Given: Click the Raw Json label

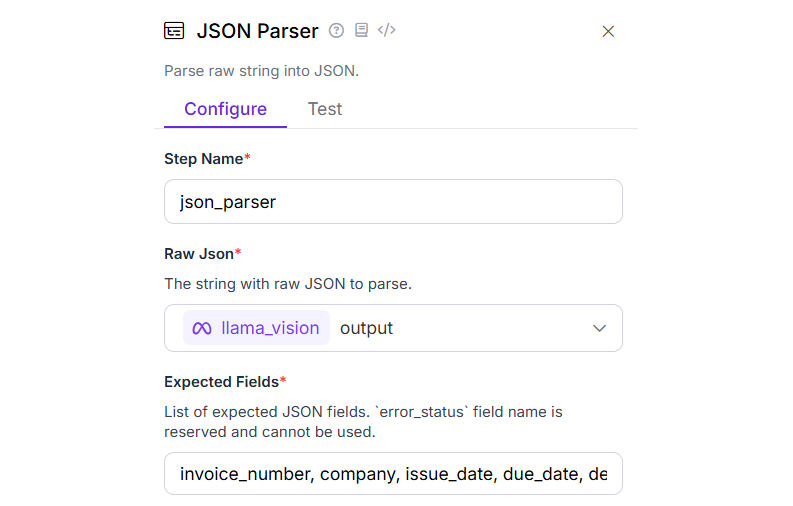Looking at the screenshot, I should [199, 254].
